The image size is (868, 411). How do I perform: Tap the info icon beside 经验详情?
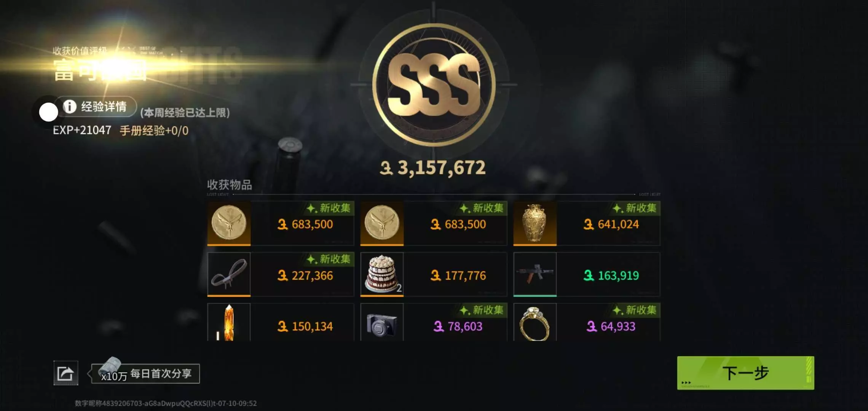(x=70, y=107)
